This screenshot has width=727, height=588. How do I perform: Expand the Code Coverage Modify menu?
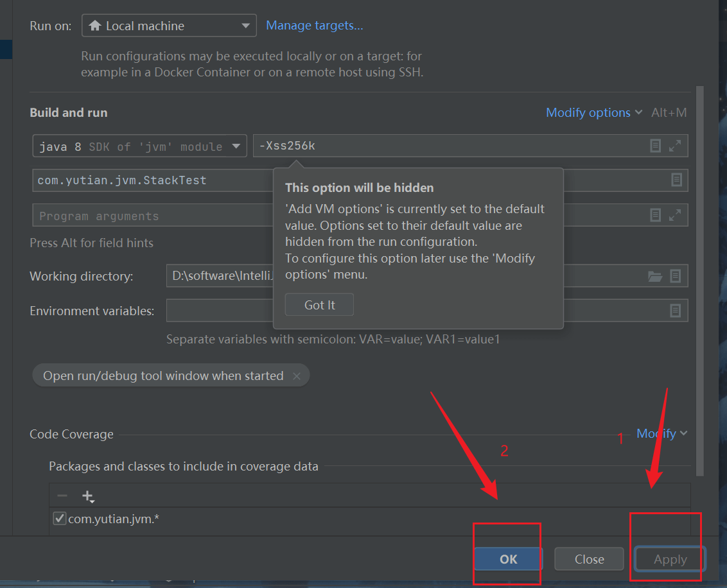point(661,434)
